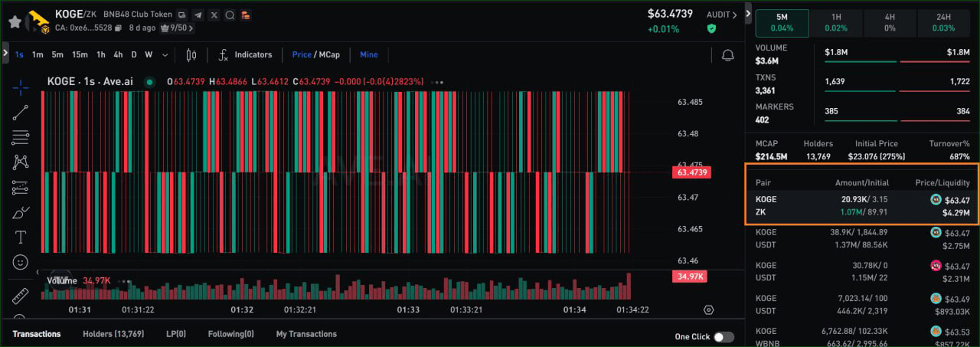Select KOGE/USDT pair with $2.31M liquidity
980x347 pixels.
862,272
